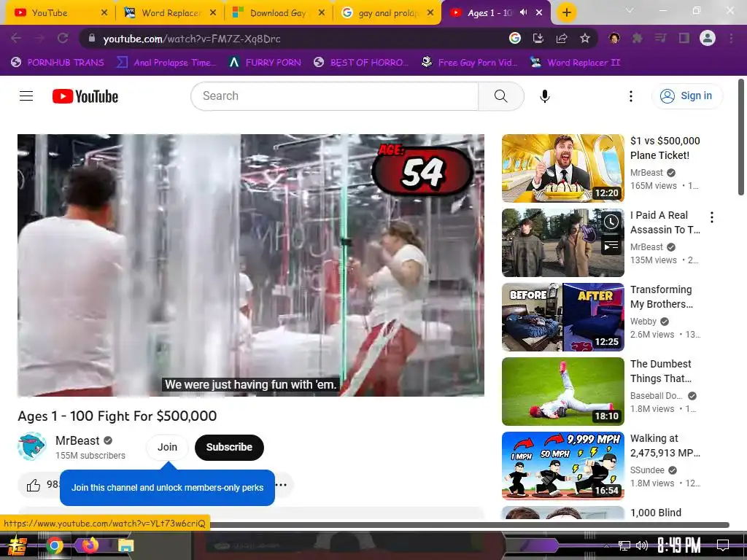Open File Explorer from the taskbar

(125, 545)
